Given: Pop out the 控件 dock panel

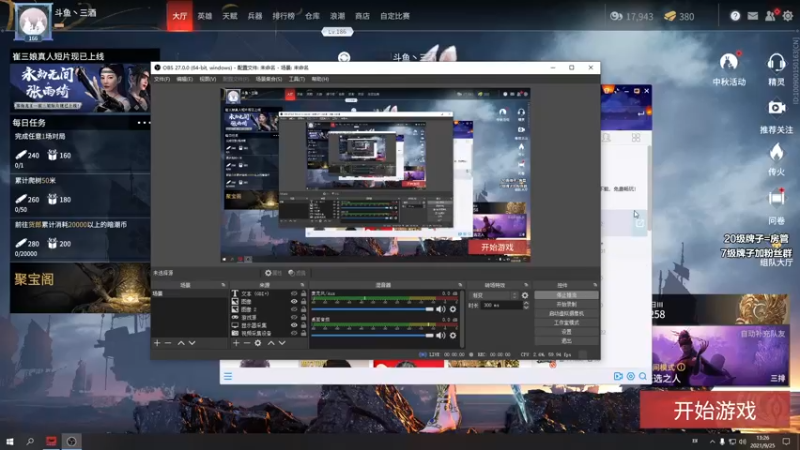Looking at the screenshot, I should click(x=595, y=285).
